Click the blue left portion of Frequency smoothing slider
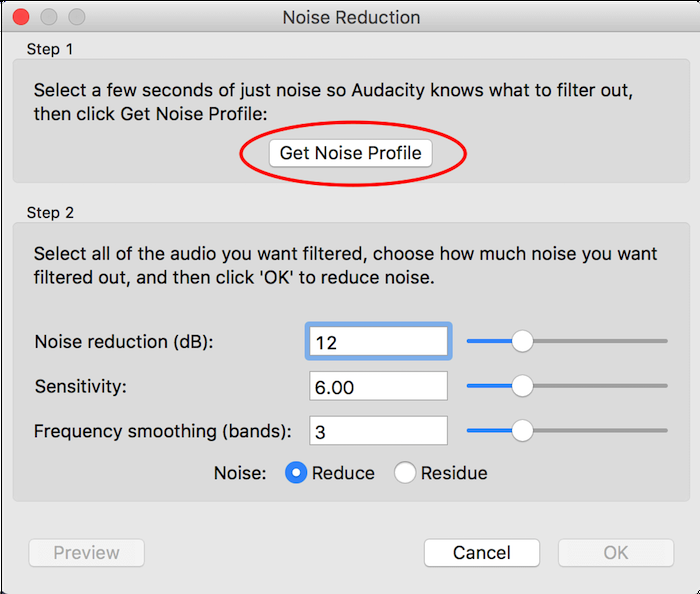Image resolution: width=700 pixels, height=594 pixels. [x=488, y=431]
